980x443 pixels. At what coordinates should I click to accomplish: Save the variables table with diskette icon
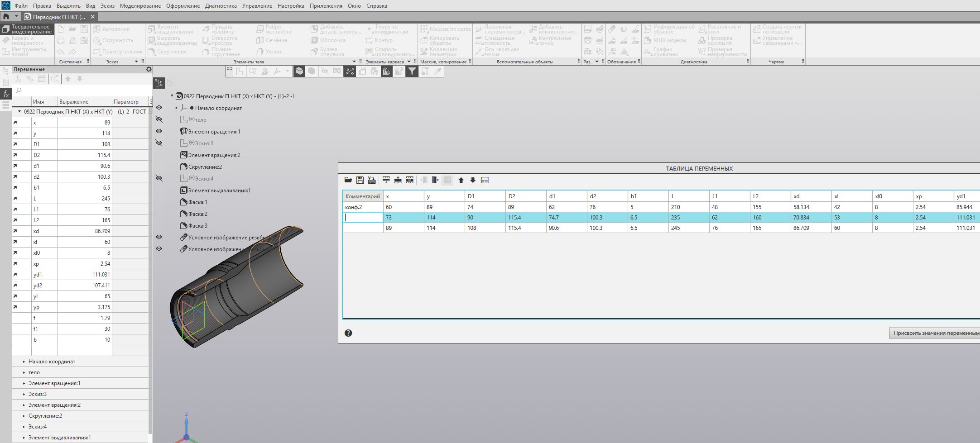pyautogui.click(x=360, y=180)
